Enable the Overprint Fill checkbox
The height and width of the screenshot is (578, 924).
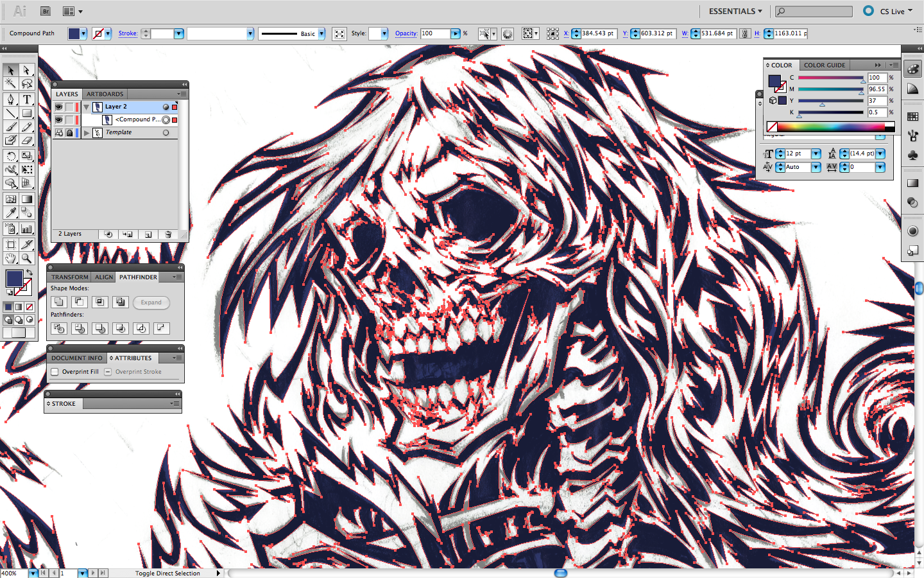pos(55,372)
